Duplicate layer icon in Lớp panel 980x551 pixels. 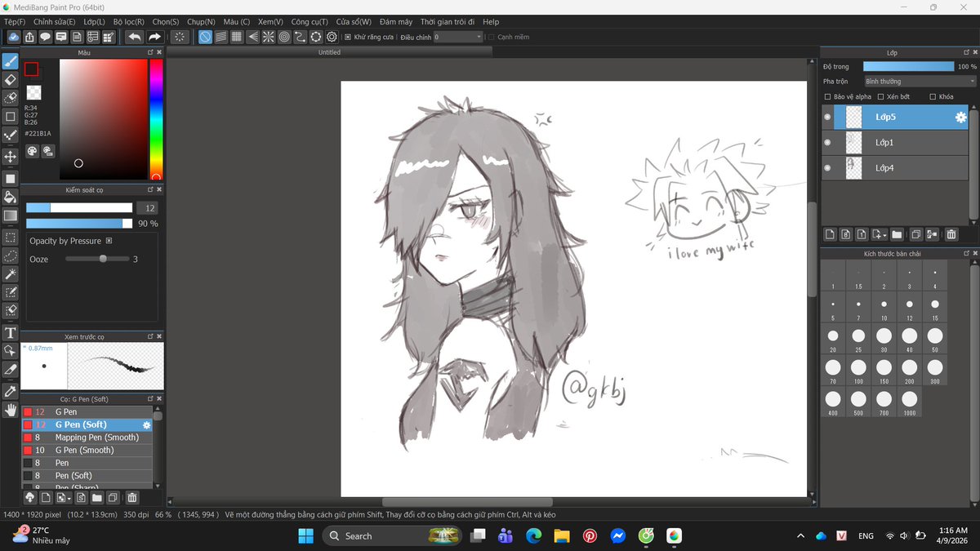click(x=916, y=235)
